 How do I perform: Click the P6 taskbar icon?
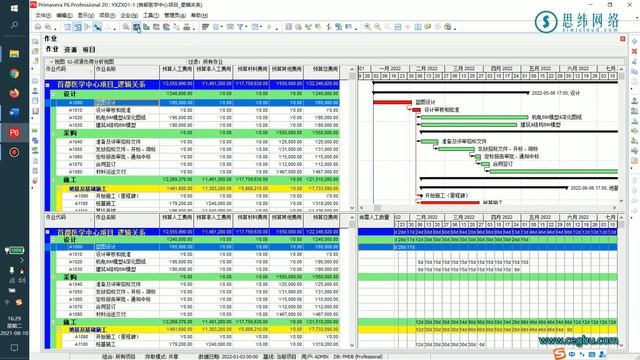click(14, 133)
